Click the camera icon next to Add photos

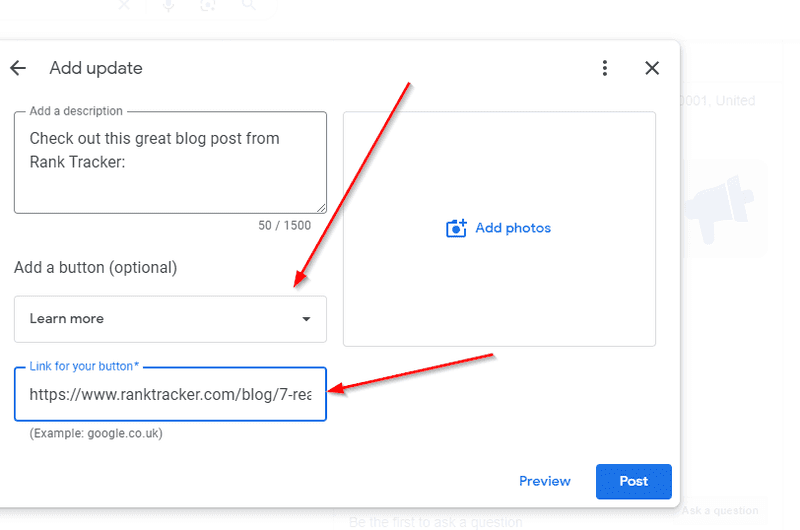coord(456,228)
